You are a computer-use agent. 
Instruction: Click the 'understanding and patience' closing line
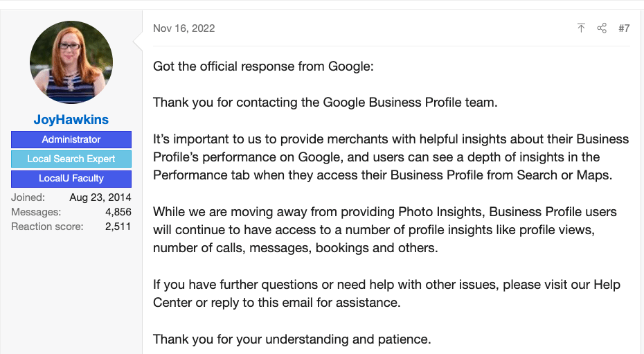[292, 339]
